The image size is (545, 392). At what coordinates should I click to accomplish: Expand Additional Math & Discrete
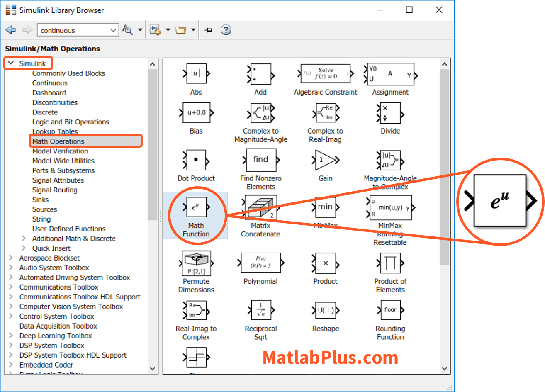(24, 239)
